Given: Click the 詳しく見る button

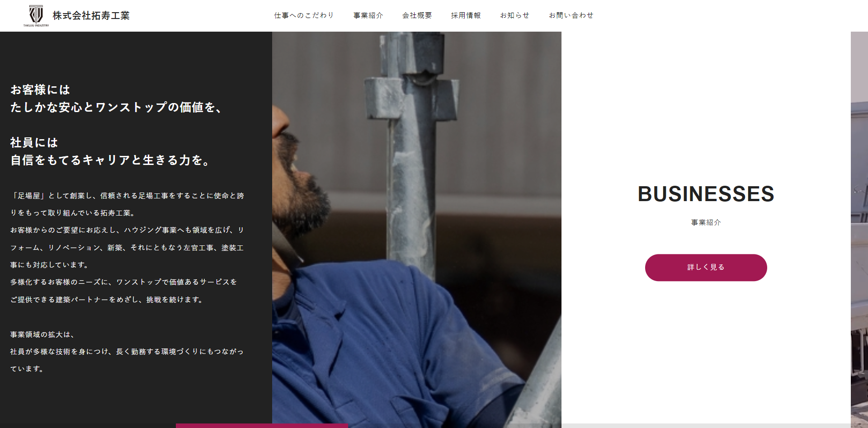Looking at the screenshot, I should point(706,268).
